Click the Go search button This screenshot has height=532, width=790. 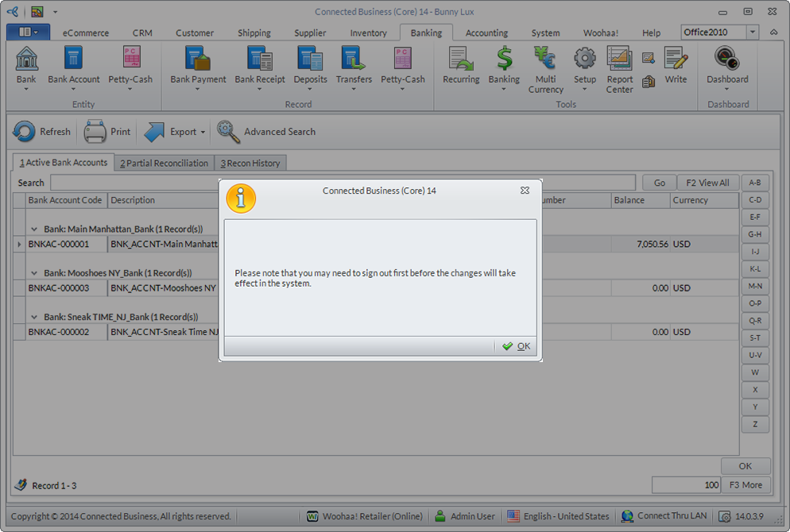[x=660, y=183]
